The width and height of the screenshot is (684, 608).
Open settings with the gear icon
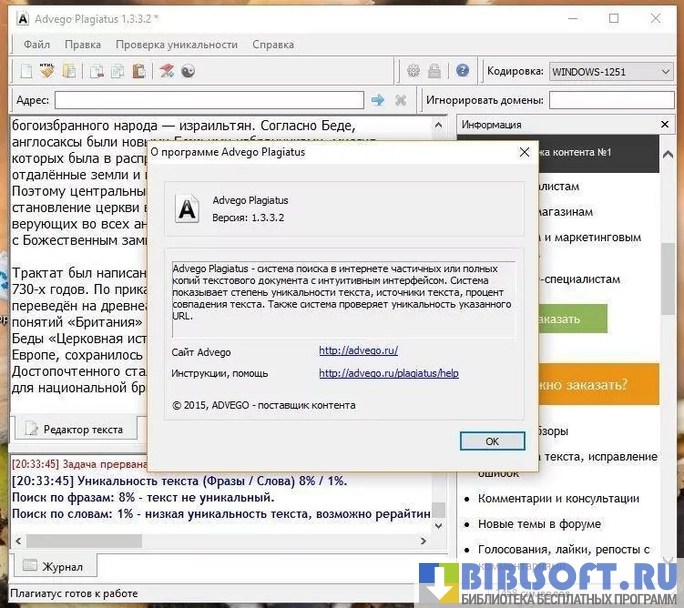412,71
